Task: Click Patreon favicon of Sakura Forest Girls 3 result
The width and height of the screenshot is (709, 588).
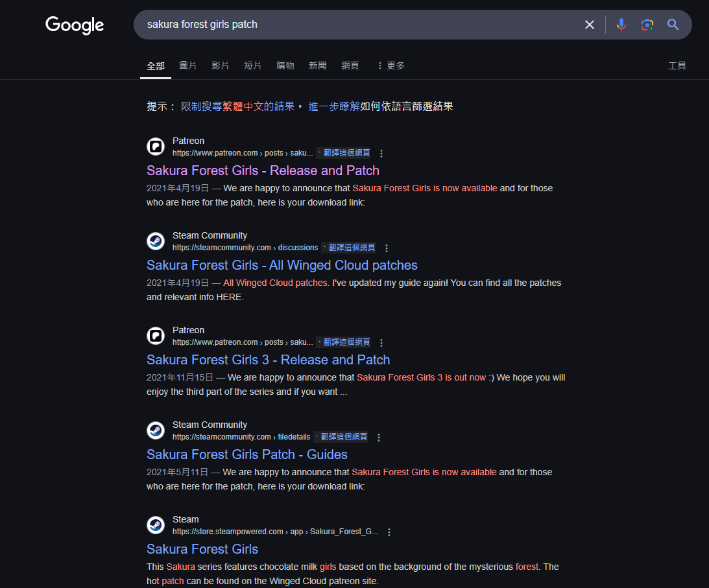Action: (x=156, y=336)
